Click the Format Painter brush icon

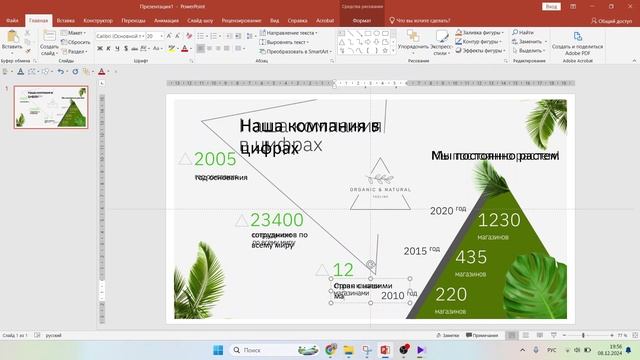[27, 51]
